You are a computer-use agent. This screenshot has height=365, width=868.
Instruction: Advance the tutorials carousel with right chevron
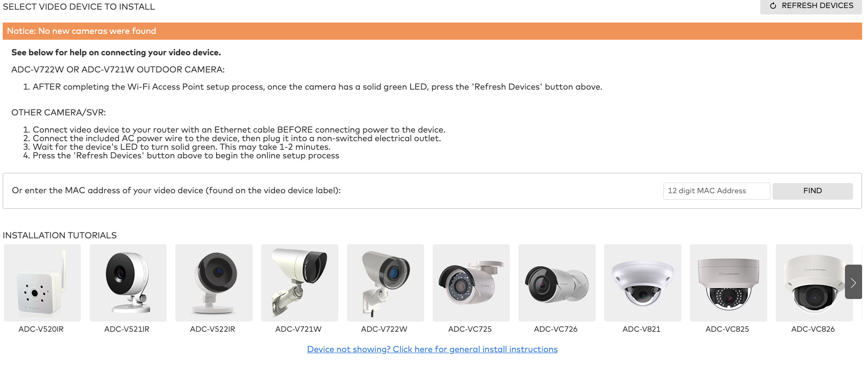854,282
